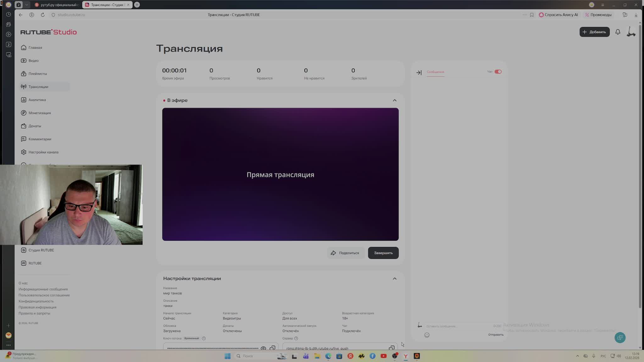Screen dimensions: 644x362
Task: Open user avatar in top right
Action: [631, 32]
